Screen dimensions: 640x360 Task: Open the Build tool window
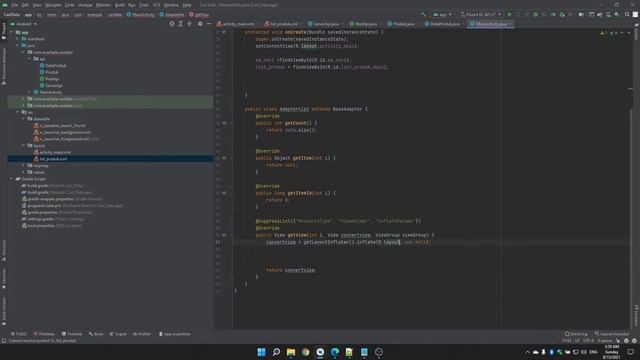[x=96, y=334]
